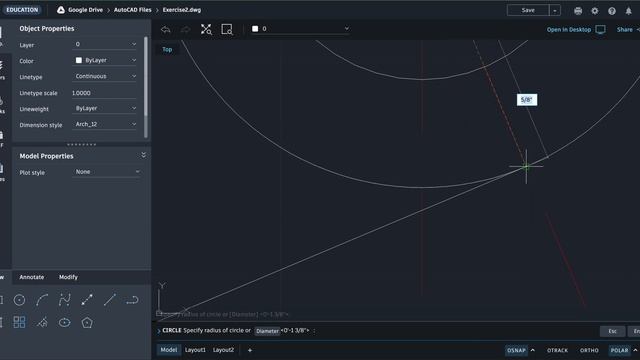Image resolution: width=640 pixels, height=360 pixels.
Task: Click the command line chevron icon
Action: click(x=159, y=331)
